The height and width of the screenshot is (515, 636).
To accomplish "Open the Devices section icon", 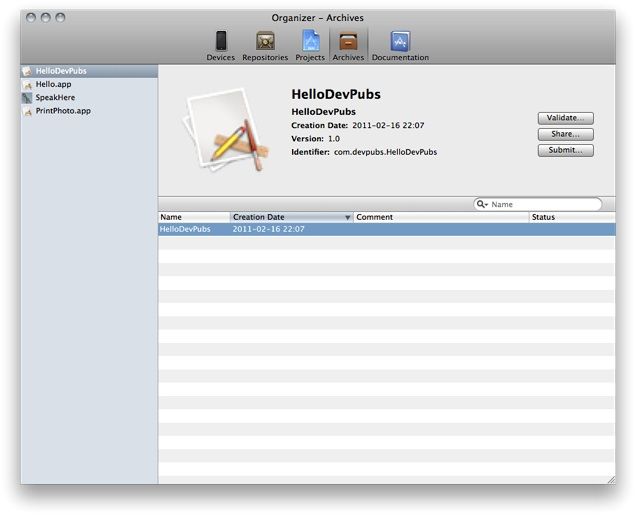I will pos(221,41).
